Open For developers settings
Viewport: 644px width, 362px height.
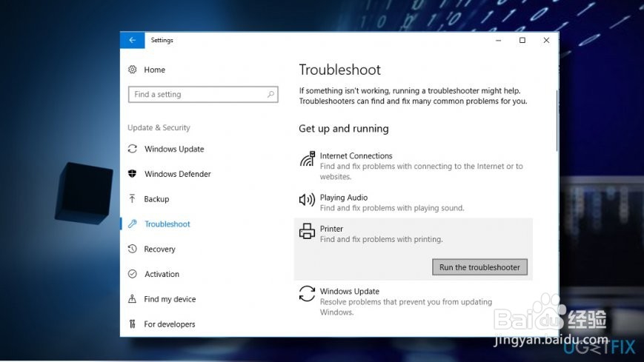(x=169, y=324)
